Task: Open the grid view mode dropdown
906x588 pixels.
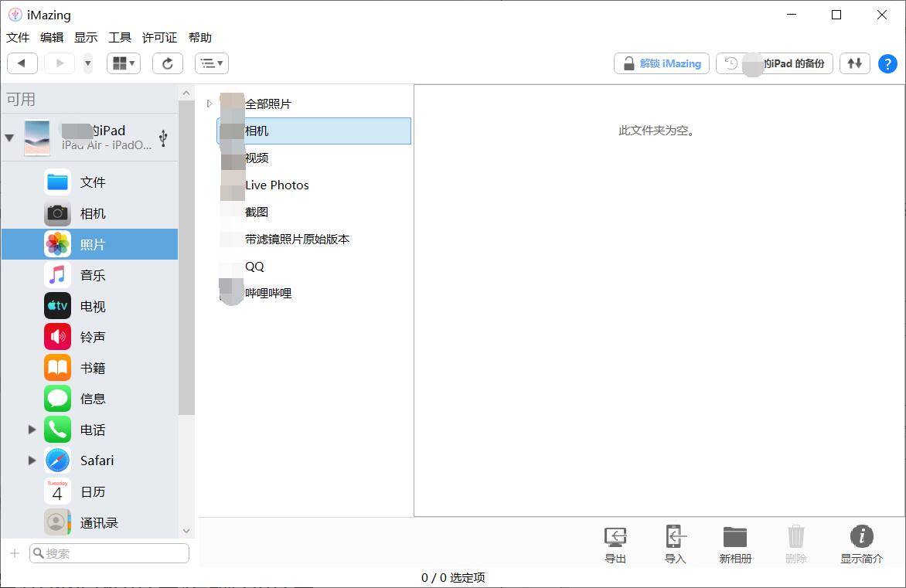Action: coord(124,63)
